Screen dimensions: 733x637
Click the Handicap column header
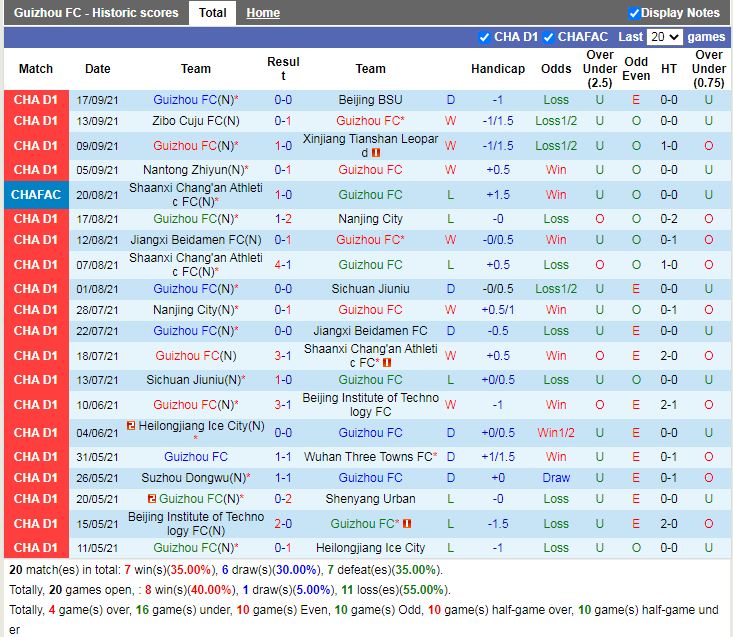497,69
